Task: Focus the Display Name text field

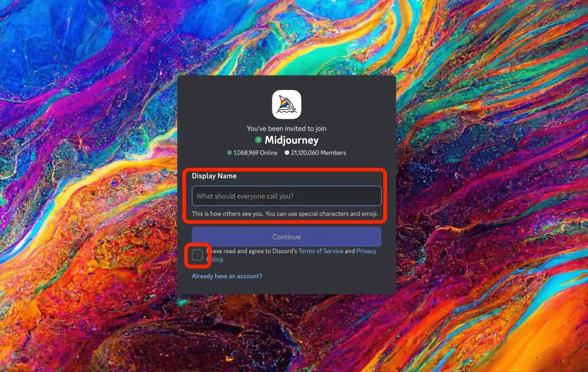Action: pos(287,196)
